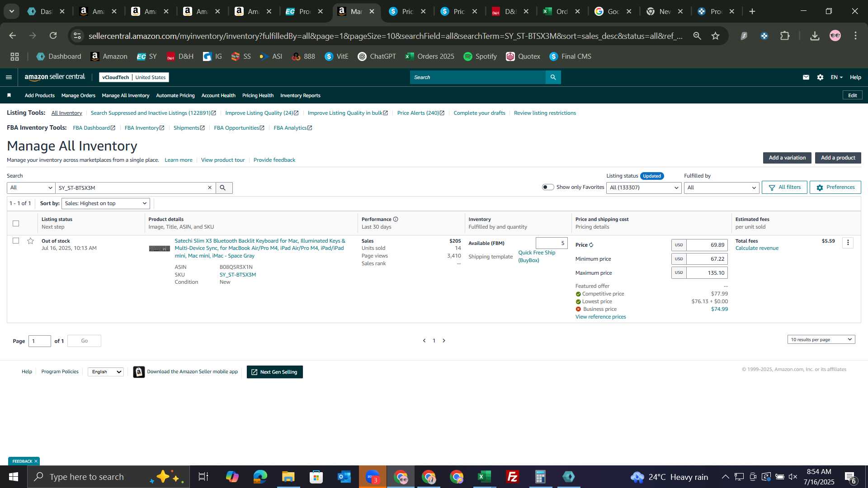868x488 pixels.
Task: Open Calculator from the taskbar
Action: pos(540,477)
